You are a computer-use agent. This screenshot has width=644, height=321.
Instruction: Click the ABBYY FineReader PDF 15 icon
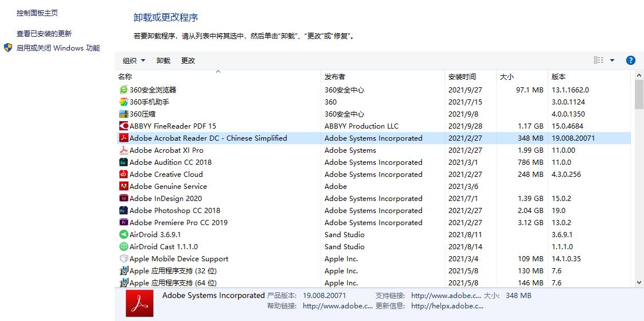point(123,126)
